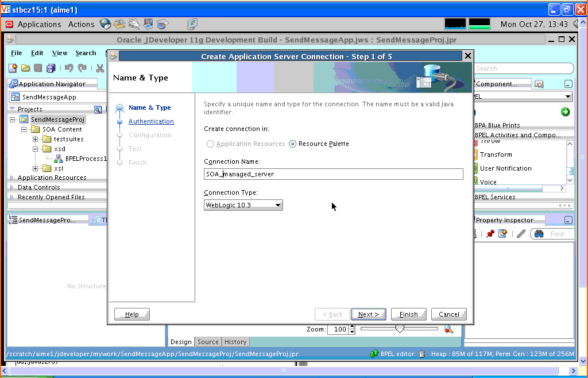Click the BPEL editor status icon
The width and height of the screenshot is (588, 378).
374,354
